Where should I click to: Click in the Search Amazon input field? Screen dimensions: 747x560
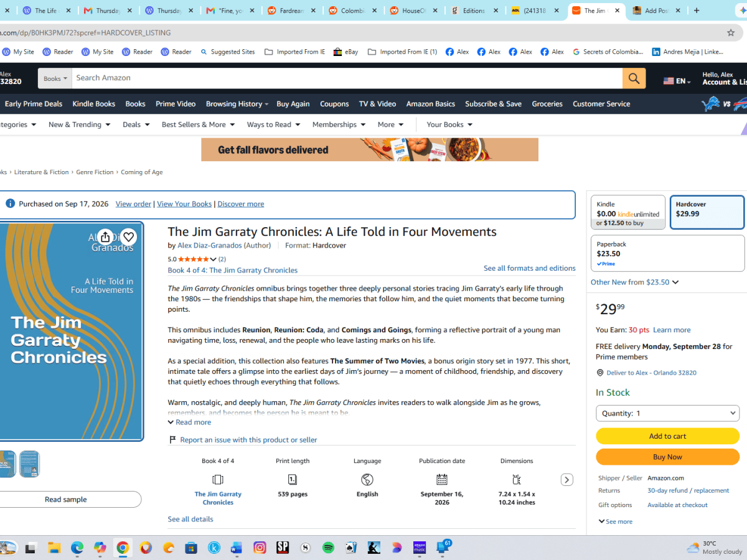[x=347, y=78]
